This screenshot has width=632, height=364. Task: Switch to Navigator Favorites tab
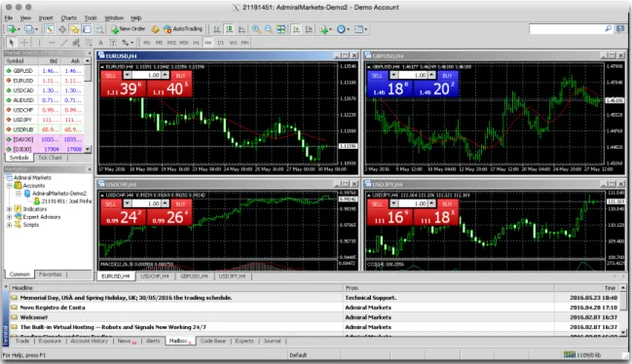(51, 274)
